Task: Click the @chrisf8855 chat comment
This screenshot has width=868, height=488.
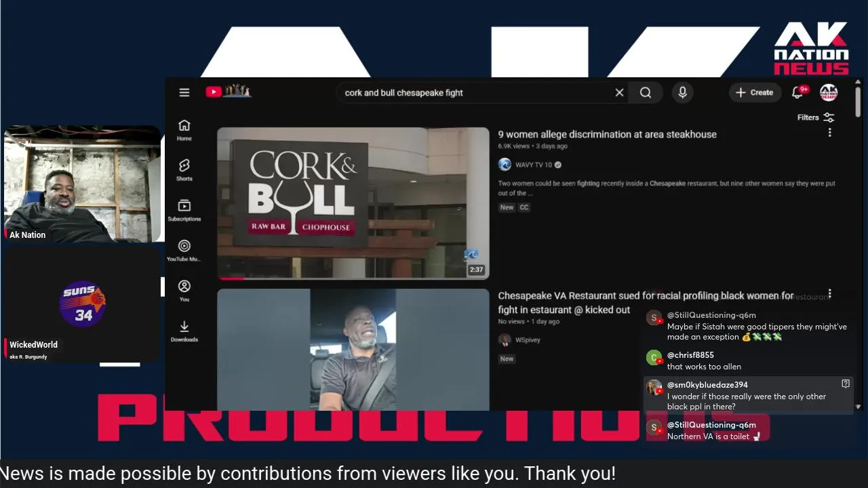Action: pos(748,361)
